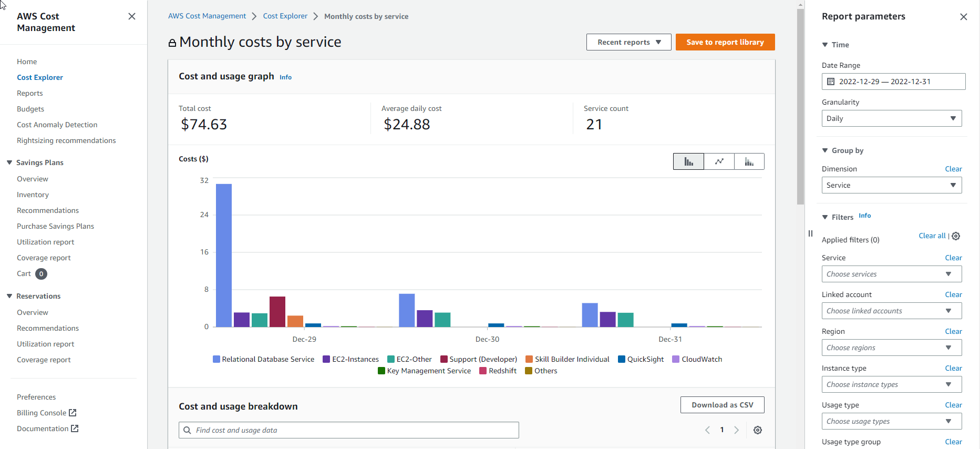Viewport: 980px width, 449px height.
Task: Click the lock icon beside report title
Action: (172, 43)
